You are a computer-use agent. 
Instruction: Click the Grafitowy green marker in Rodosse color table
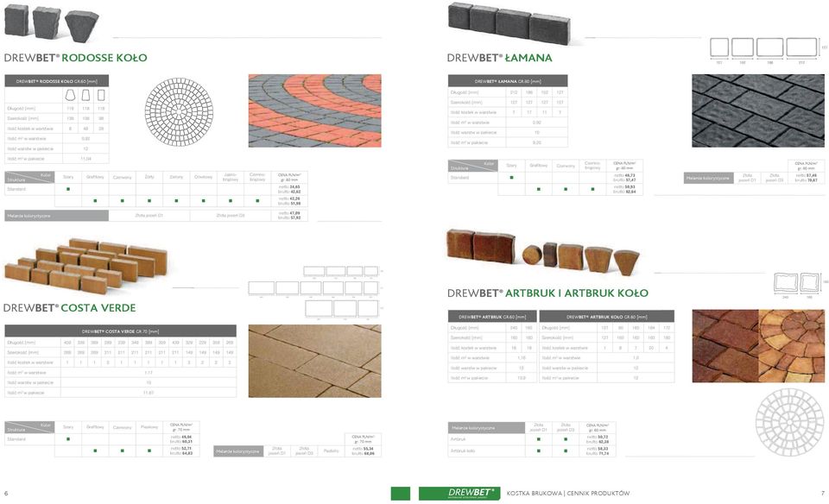[95, 201]
